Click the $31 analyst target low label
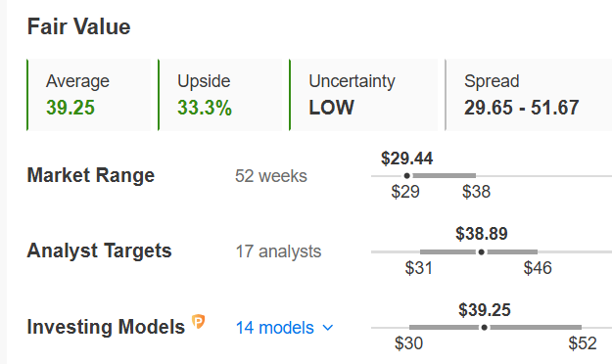This screenshot has height=364, width=612. pos(418,268)
